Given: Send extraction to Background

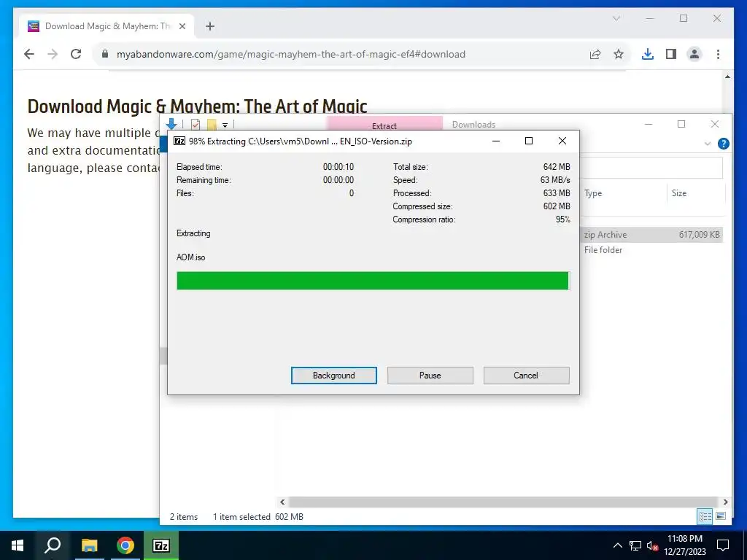Looking at the screenshot, I should click(x=333, y=376).
